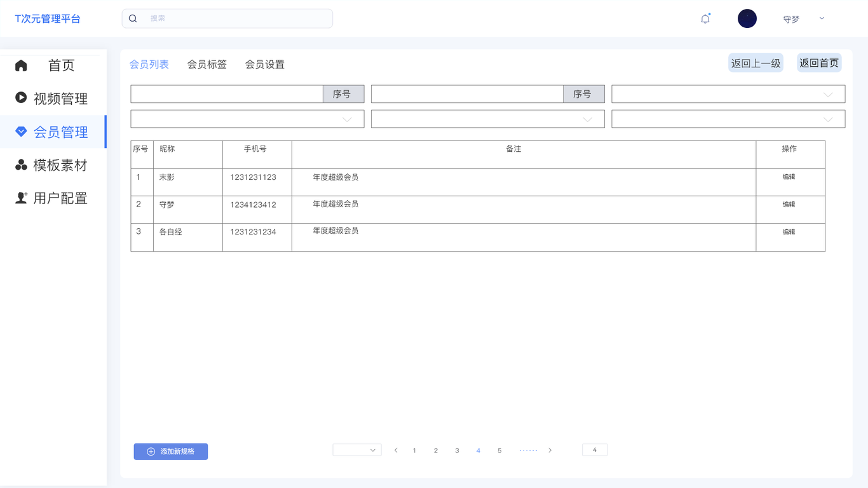The width and height of the screenshot is (868, 488).
Task: Click 返回上一级 button
Action: pyautogui.click(x=756, y=63)
